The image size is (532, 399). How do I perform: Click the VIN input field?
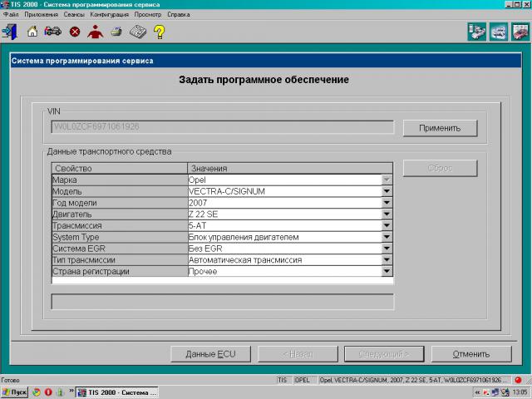point(222,127)
